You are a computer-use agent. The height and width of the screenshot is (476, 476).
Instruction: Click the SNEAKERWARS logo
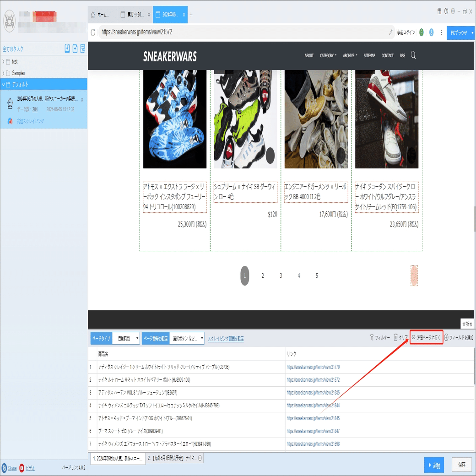click(x=170, y=56)
